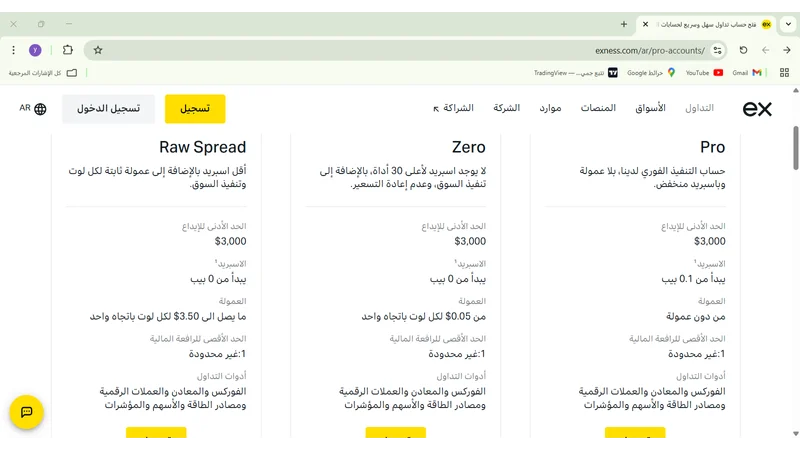Open the الأسواق navigation menu
800x450 pixels.
pyautogui.click(x=650, y=108)
